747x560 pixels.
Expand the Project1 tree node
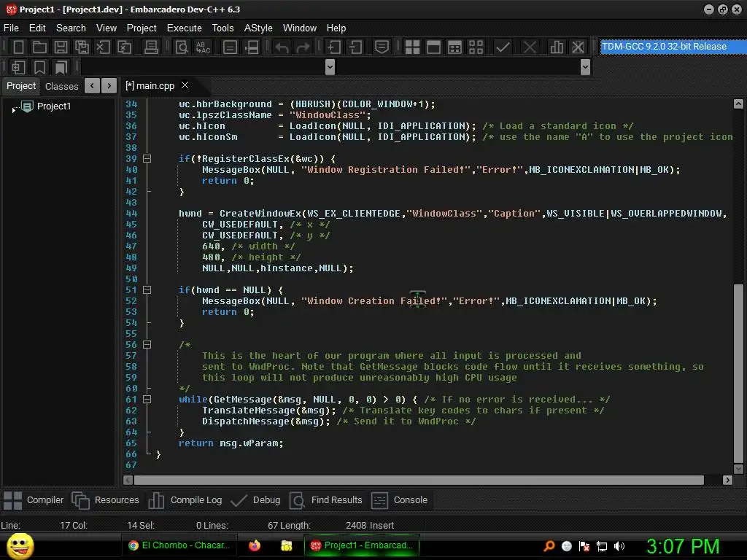pyautogui.click(x=13, y=109)
